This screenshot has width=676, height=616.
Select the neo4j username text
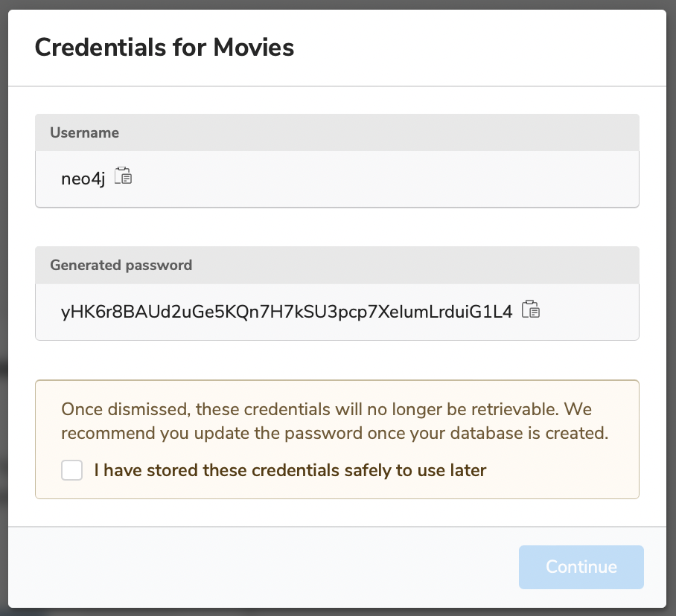click(x=83, y=179)
